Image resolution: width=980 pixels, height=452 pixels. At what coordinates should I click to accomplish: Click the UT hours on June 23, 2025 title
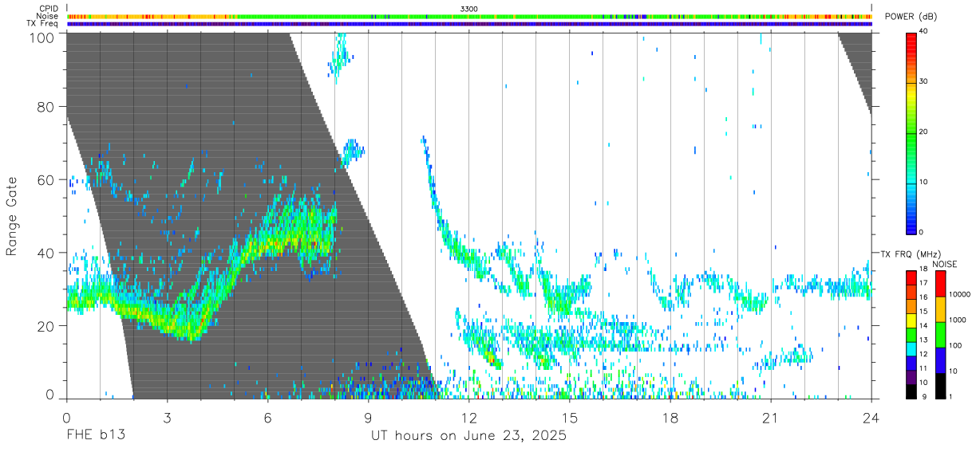[468, 436]
